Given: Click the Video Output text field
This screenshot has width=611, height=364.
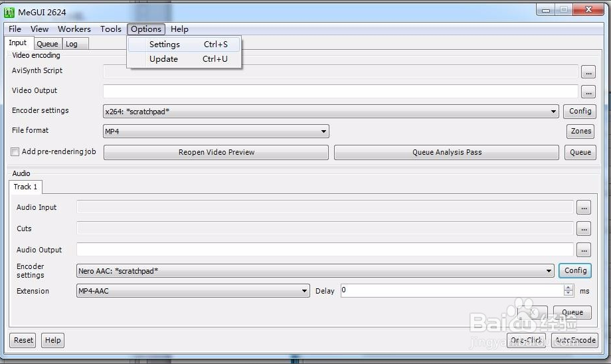Looking at the screenshot, I should pyautogui.click(x=341, y=92).
